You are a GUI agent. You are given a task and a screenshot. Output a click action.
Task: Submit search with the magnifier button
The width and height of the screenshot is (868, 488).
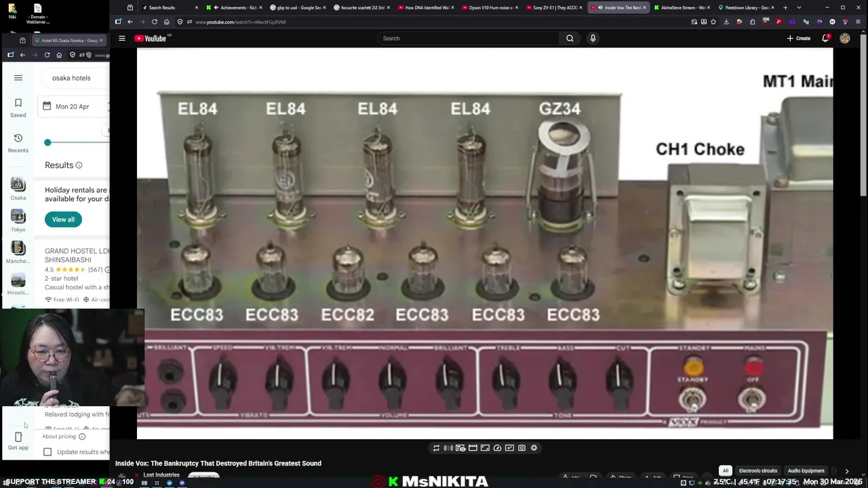coord(570,39)
